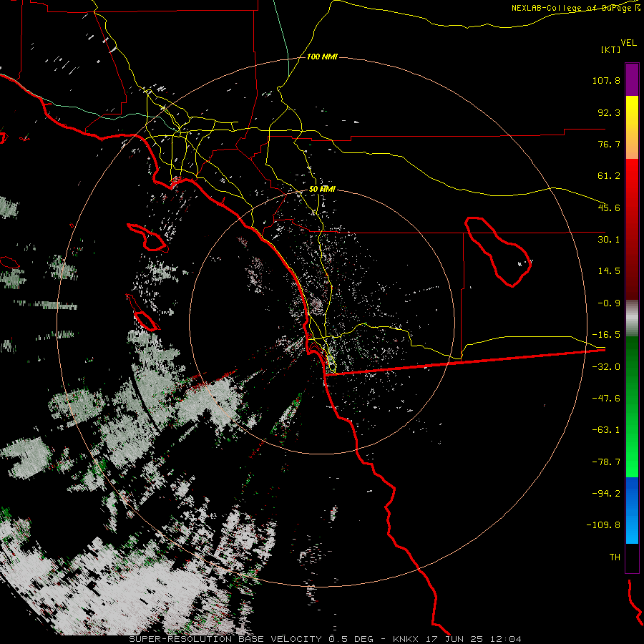Click the 107.8 velocity scale value
The height and width of the screenshot is (644, 644).
606,80
